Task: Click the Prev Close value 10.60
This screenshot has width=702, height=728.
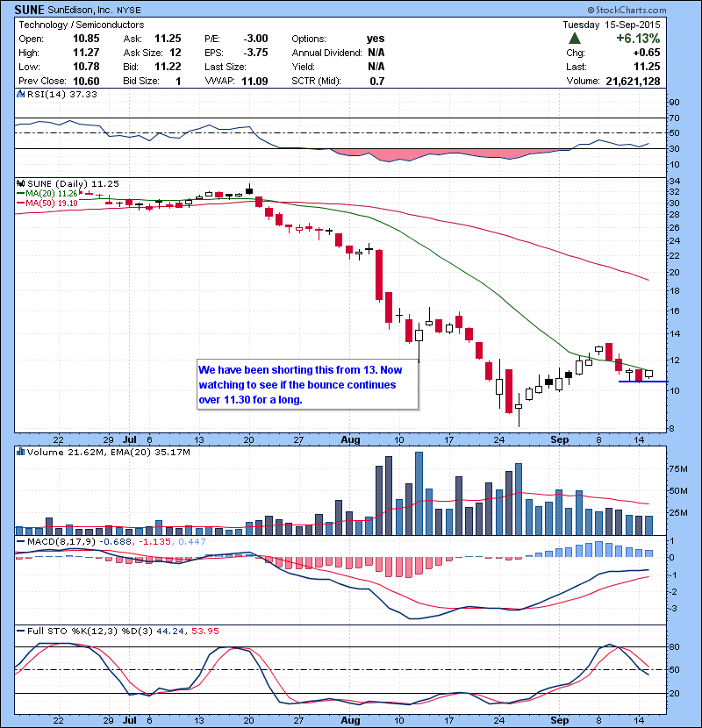Action: pos(86,81)
